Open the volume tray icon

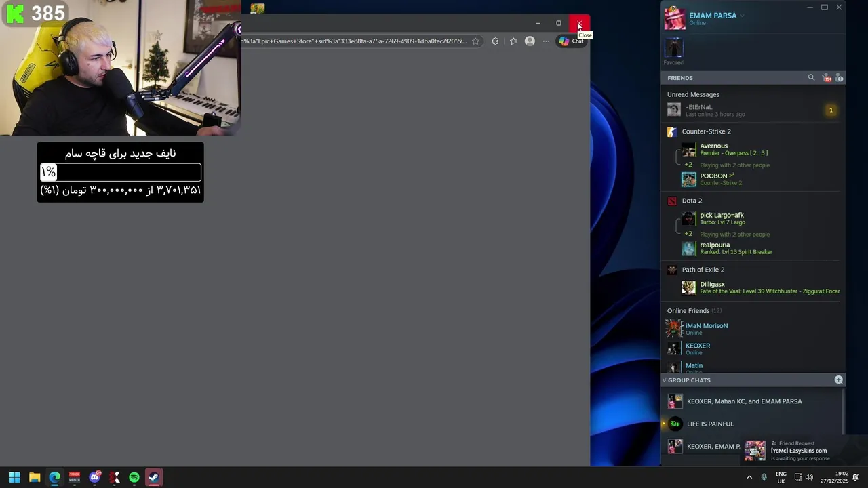pyautogui.click(x=809, y=477)
